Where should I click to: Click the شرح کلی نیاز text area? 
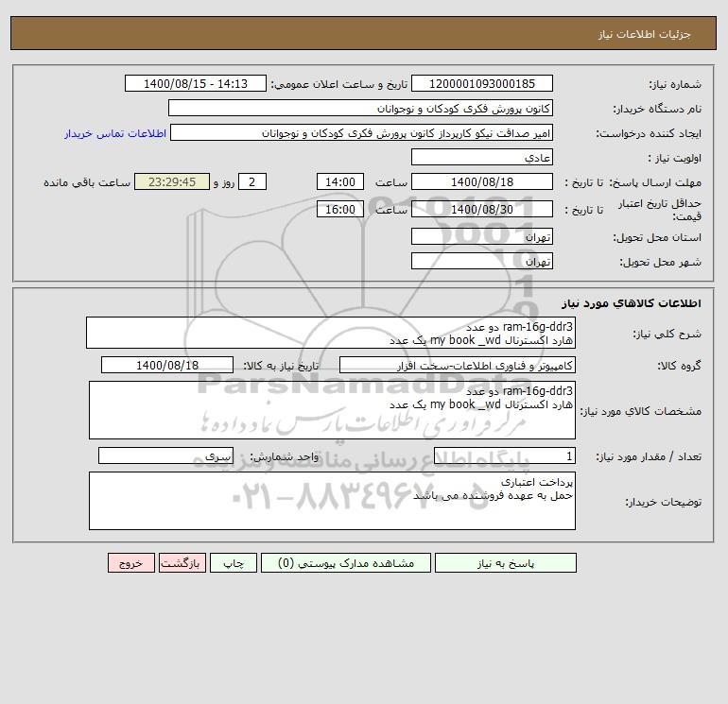tap(331, 333)
